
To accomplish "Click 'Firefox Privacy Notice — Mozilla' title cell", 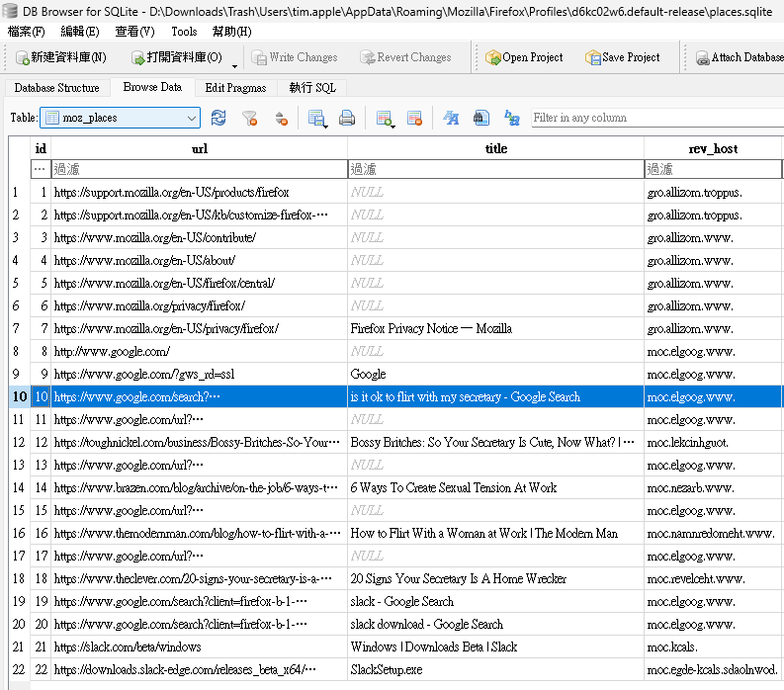I will click(x=495, y=328).
